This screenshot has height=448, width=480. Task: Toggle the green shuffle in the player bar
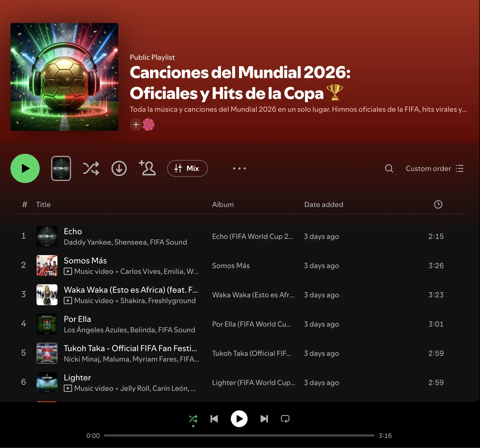pyautogui.click(x=193, y=419)
